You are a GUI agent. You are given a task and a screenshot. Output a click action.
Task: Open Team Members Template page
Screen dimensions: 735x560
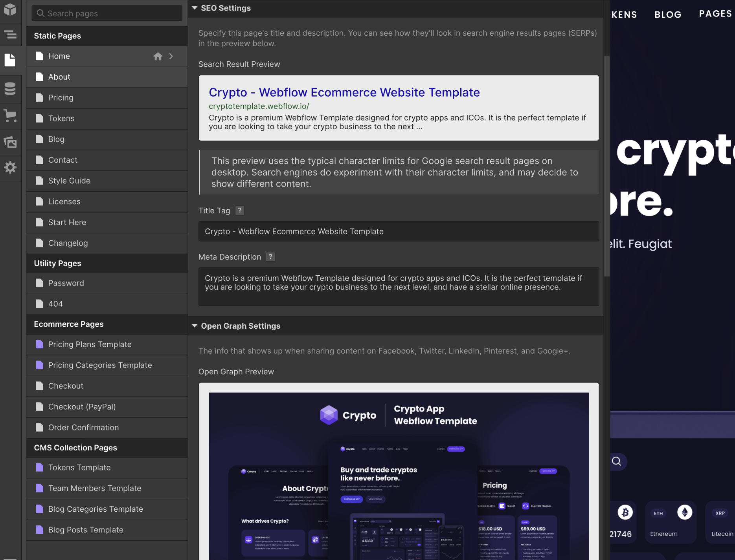107,489
